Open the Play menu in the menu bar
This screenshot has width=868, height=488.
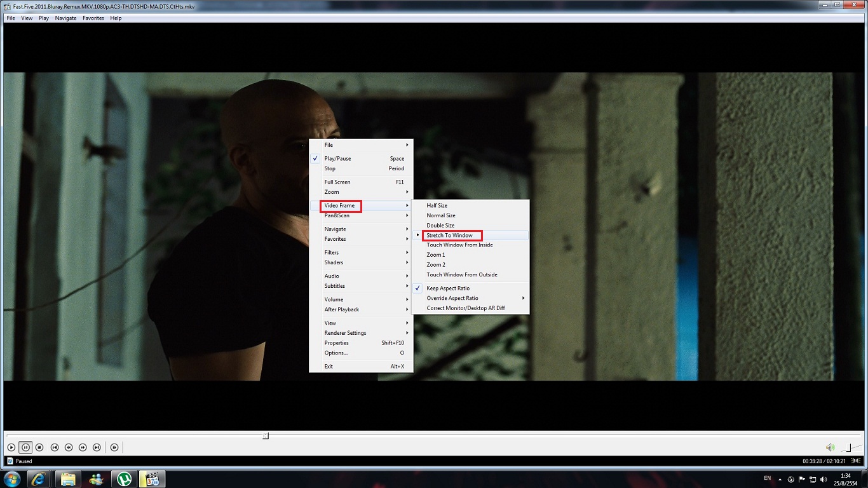44,18
